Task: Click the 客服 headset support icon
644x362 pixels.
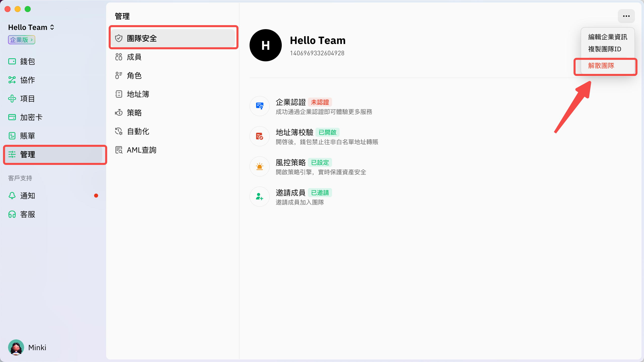Action: (12, 214)
